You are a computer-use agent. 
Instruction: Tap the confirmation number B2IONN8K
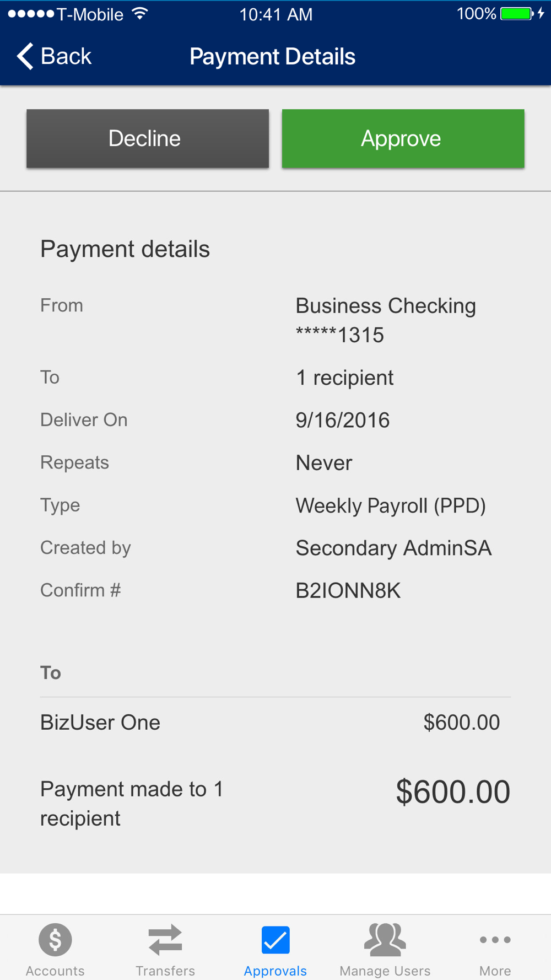click(348, 591)
